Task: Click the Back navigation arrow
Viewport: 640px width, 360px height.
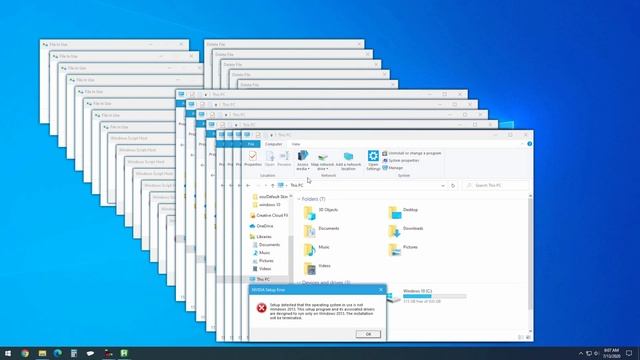Action: click(248, 186)
